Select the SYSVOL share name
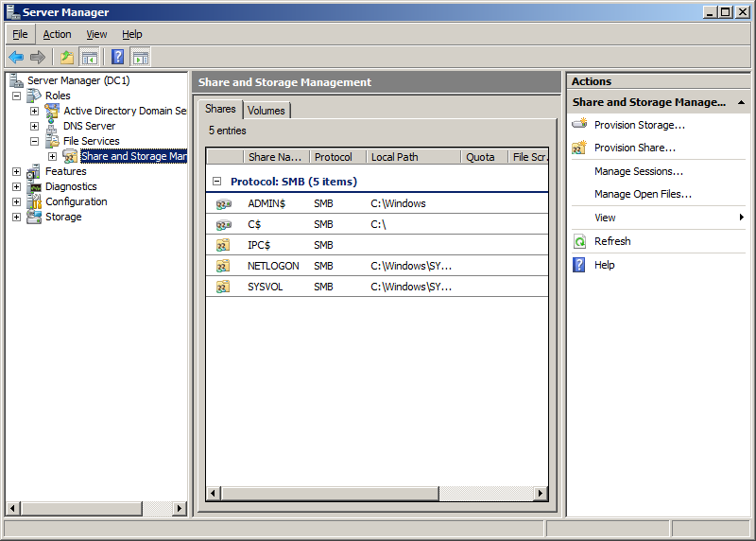Viewport: 756px width, 541px height. pyautogui.click(x=266, y=287)
